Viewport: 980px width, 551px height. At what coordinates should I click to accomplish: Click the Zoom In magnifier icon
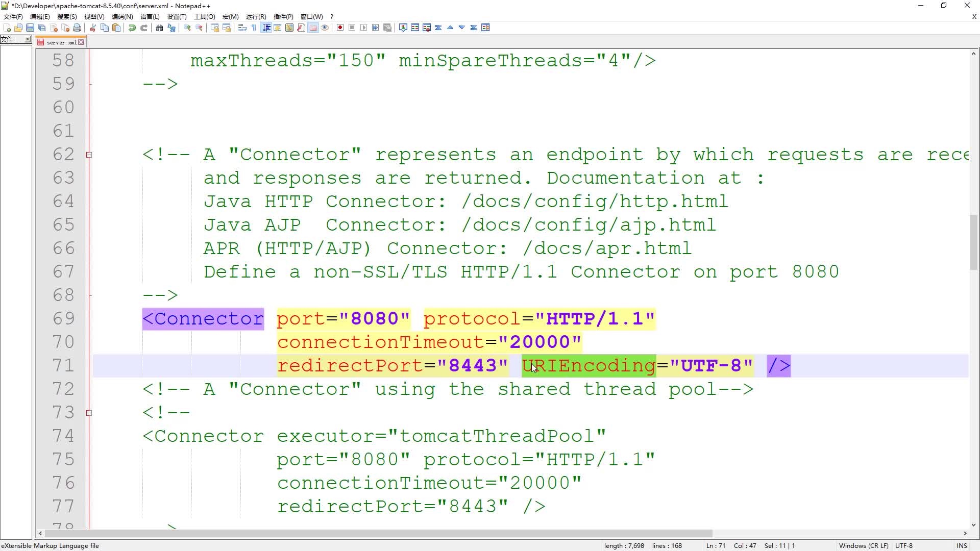[187, 28]
